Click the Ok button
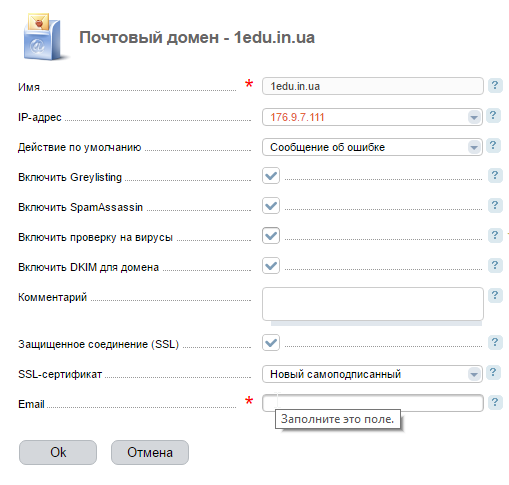The height and width of the screenshot is (485, 509). pyautogui.click(x=58, y=452)
